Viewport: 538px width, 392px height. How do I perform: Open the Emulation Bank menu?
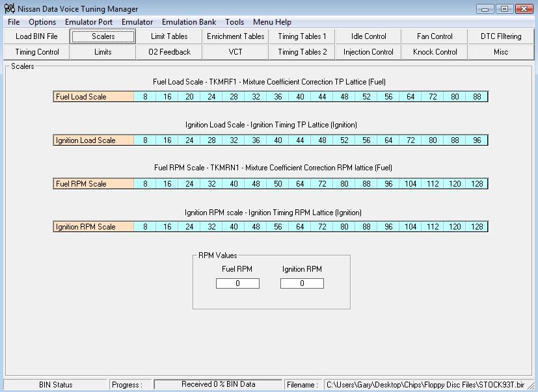coord(189,22)
